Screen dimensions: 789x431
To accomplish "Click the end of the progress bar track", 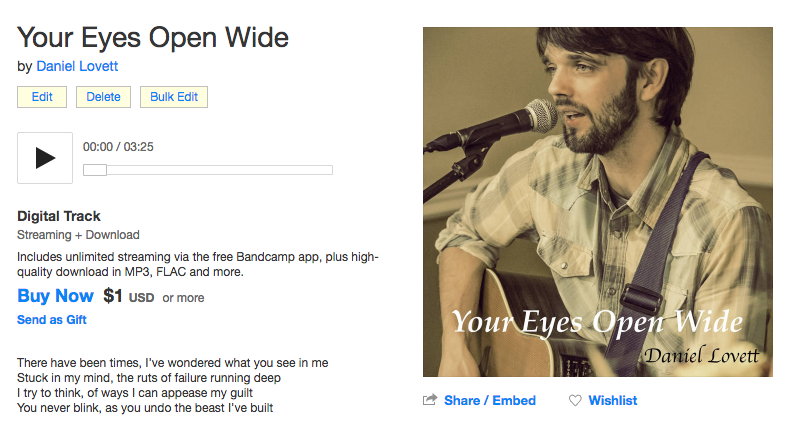I will [330, 170].
